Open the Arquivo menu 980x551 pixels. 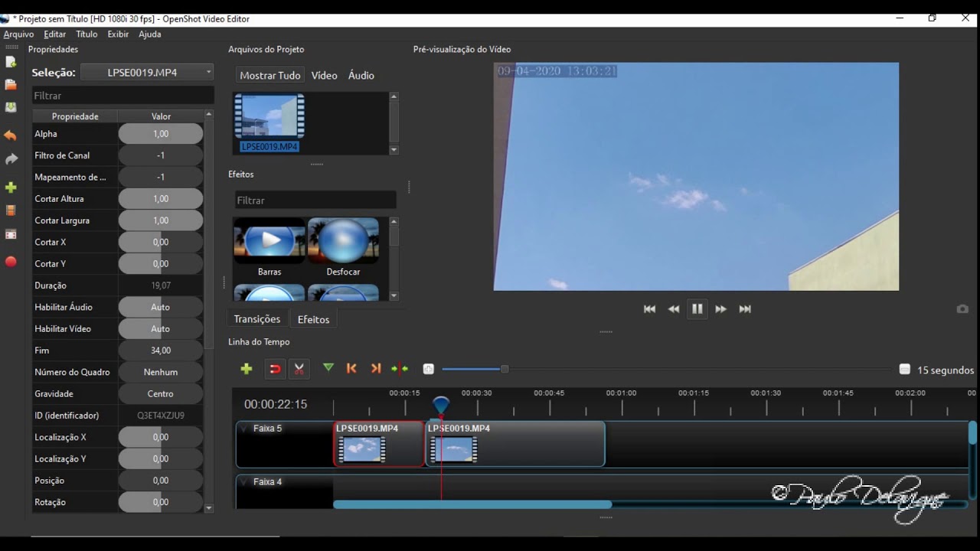pyautogui.click(x=18, y=34)
